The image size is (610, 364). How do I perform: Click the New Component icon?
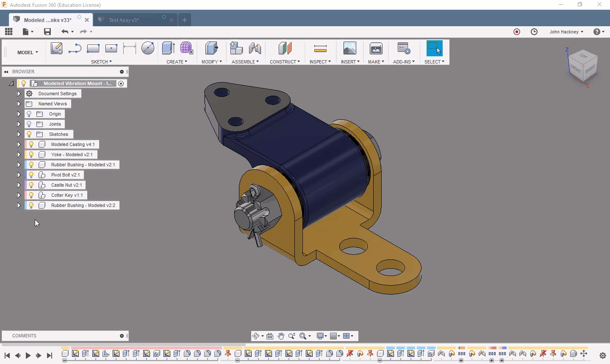point(236,48)
